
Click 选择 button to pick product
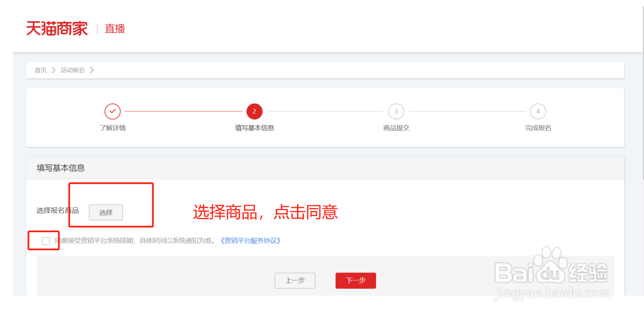(106, 213)
